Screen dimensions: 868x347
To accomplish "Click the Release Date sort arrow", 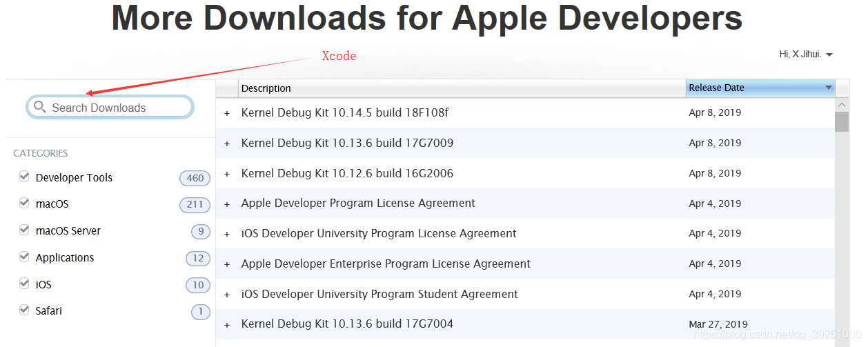I will (x=828, y=88).
